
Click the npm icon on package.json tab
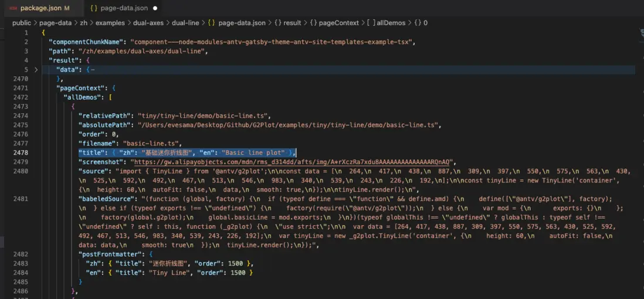(x=13, y=8)
